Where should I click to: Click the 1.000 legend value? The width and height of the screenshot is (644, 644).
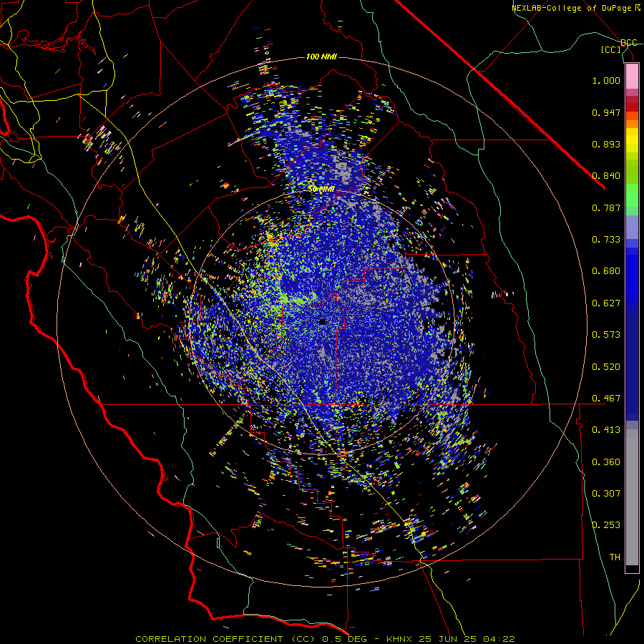pyautogui.click(x=606, y=80)
